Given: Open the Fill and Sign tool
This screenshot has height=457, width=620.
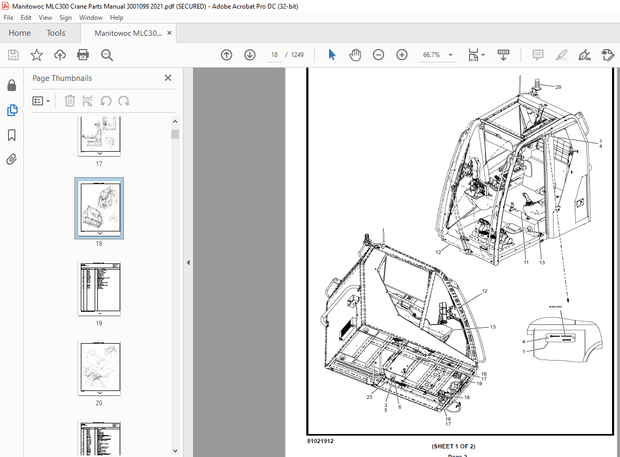Looking at the screenshot, I should [x=584, y=55].
